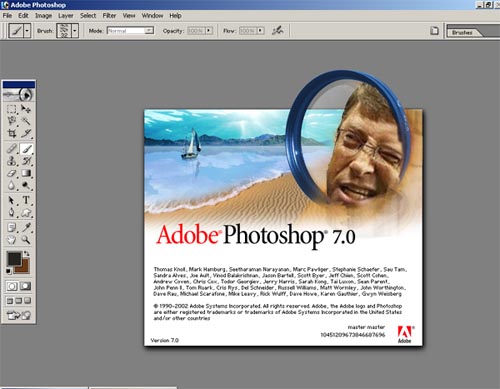Select the Dodge tool
Screen dimensions: 500x389
tap(26, 185)
